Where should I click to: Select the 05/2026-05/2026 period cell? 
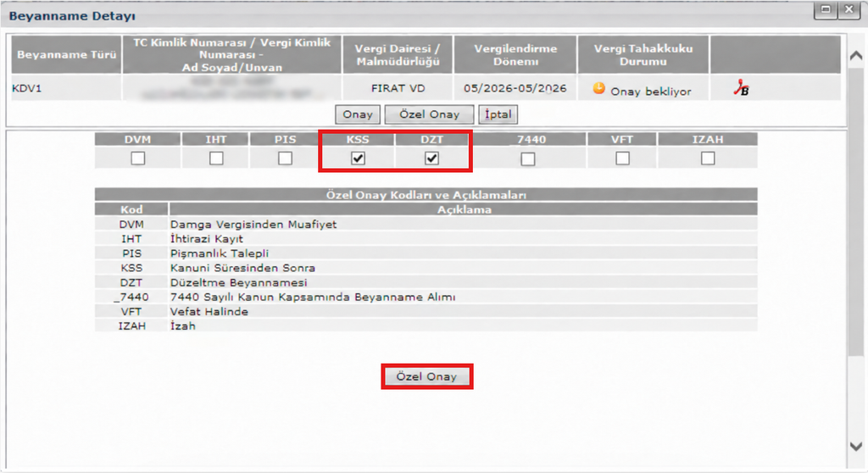(x=515, y=88)
